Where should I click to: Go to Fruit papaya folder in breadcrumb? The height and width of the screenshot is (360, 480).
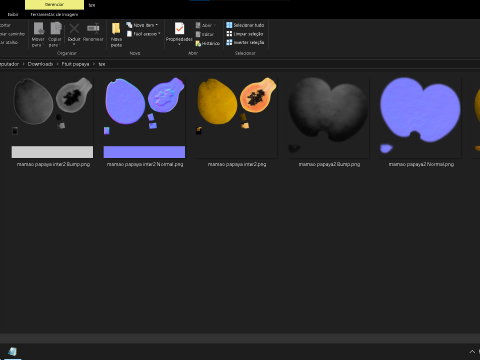(x=75, y=64)
